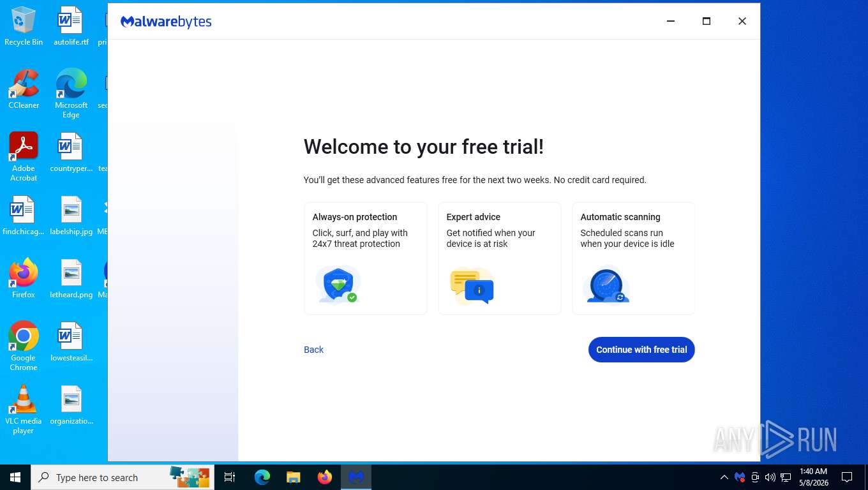This screenshot has width=868, height=490.
Task: Open the taskbar clock and date
Action: coord(813,477)
